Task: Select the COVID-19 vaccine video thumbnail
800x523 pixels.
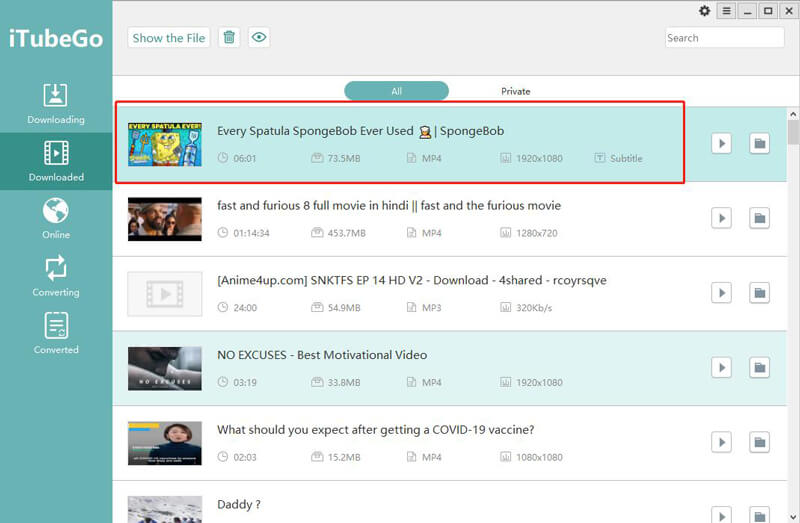Action: pos(165,443)
